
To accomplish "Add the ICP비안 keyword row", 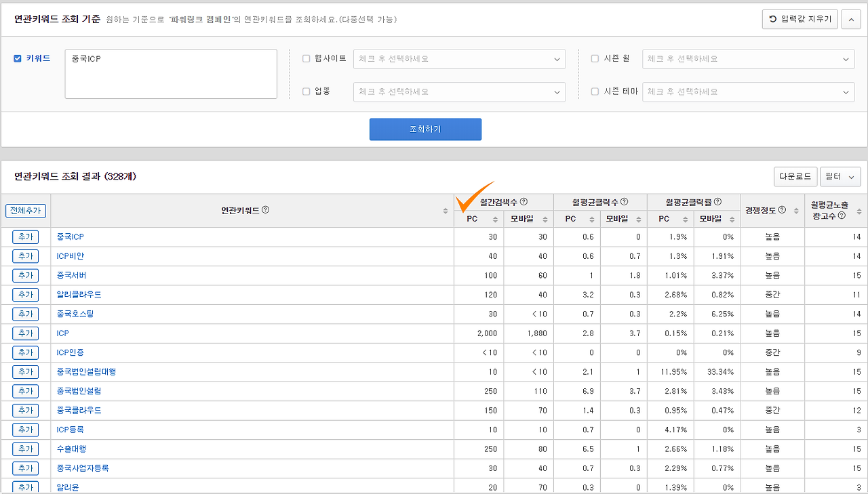I will (x=25, y=256).
